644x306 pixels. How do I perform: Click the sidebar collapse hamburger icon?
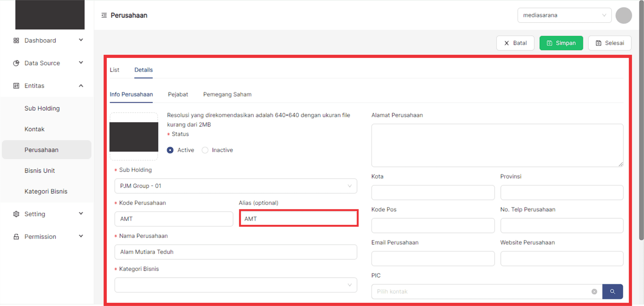(x=104, y=15)
